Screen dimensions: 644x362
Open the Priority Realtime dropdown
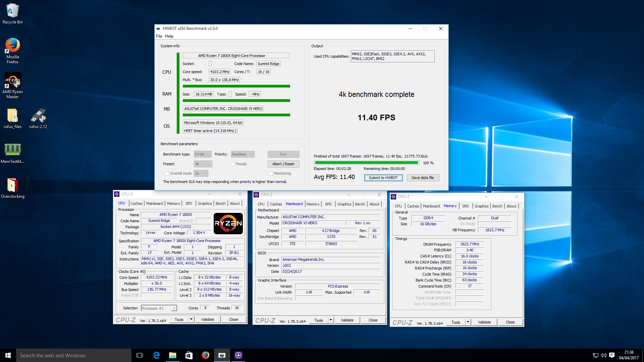[243, 155]
